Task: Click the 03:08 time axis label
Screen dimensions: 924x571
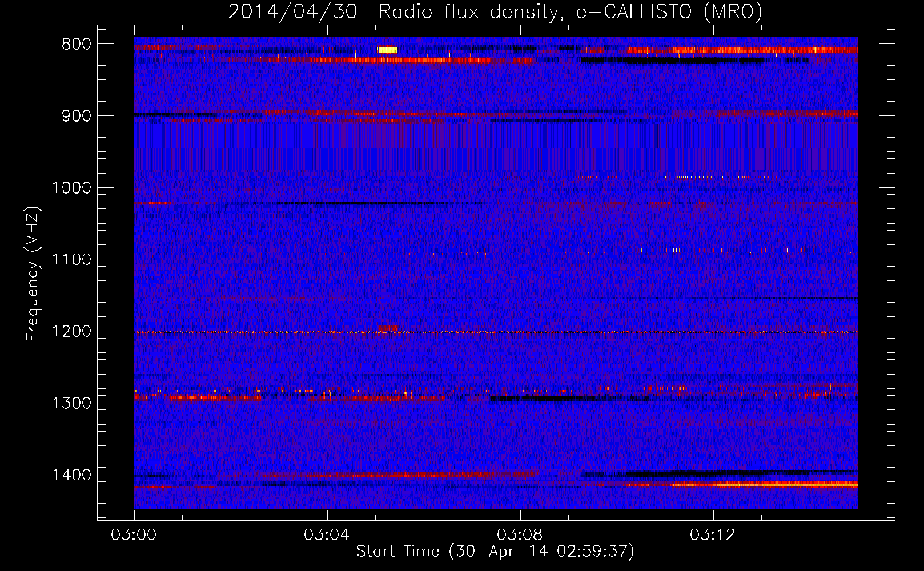Action: (x=520, y=535)
